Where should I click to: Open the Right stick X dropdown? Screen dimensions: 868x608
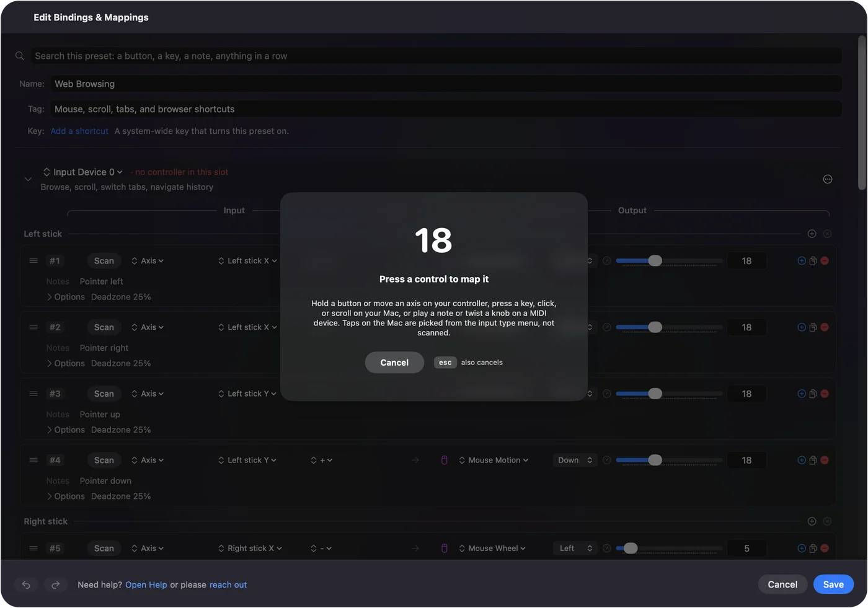pos(250,549)
